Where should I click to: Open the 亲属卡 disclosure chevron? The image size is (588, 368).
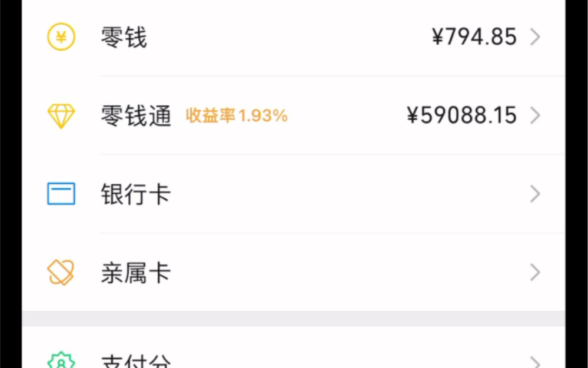pyautogui.click(x=535, y=272)
